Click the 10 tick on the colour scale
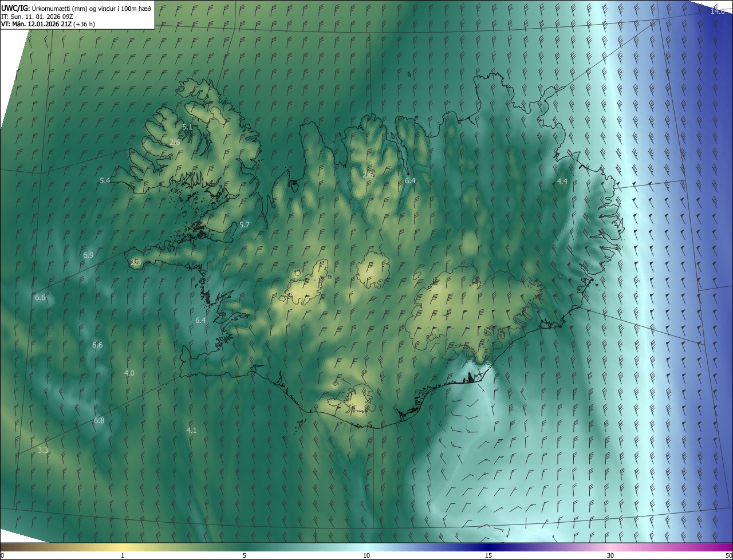 click(366, 555)
